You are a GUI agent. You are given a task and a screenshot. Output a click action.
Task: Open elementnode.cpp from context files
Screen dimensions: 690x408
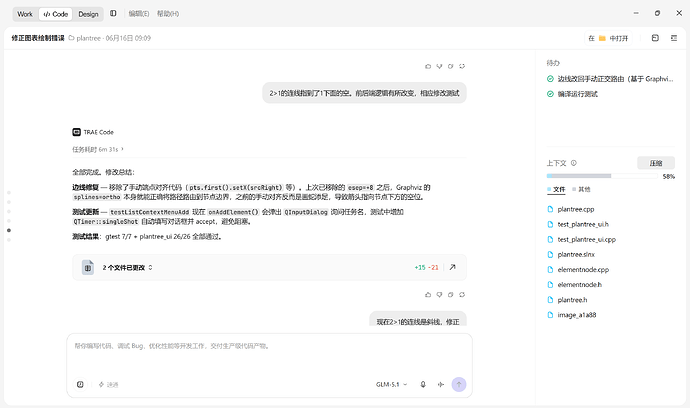(x=583, y=269)
